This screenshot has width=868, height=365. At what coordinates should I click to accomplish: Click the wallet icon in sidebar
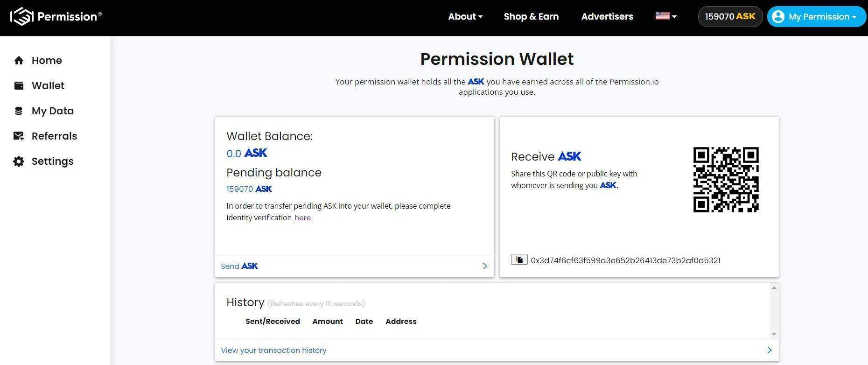[x=19, y=85]
